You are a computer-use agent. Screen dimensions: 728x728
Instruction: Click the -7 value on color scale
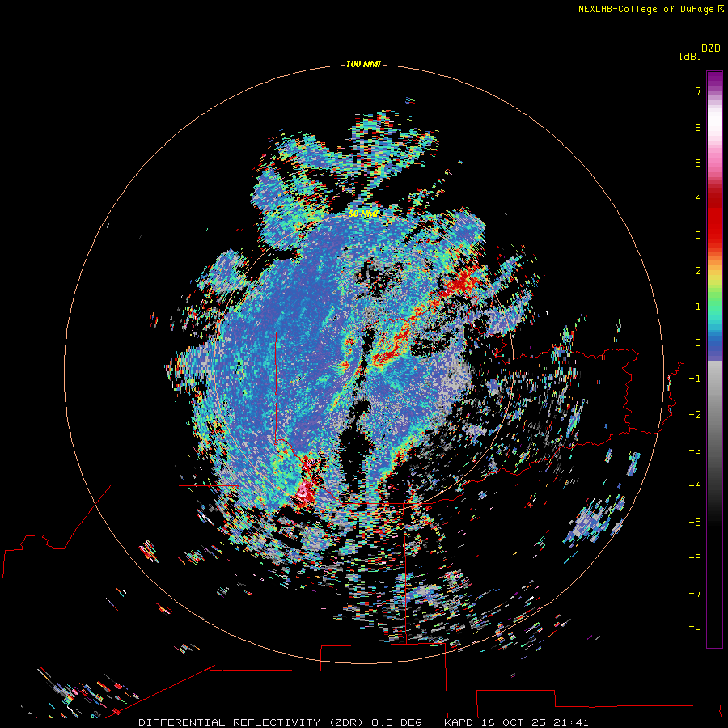tap(695, 594)
